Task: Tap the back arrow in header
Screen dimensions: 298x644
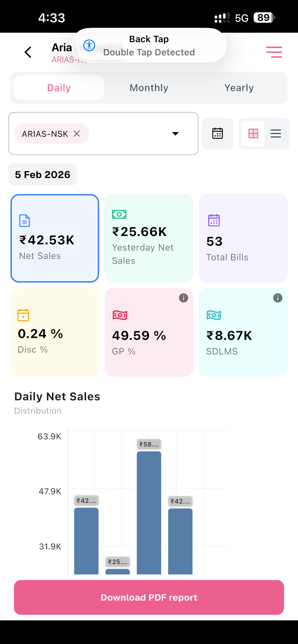Action: pyautogui.click(x=28, y=52)
